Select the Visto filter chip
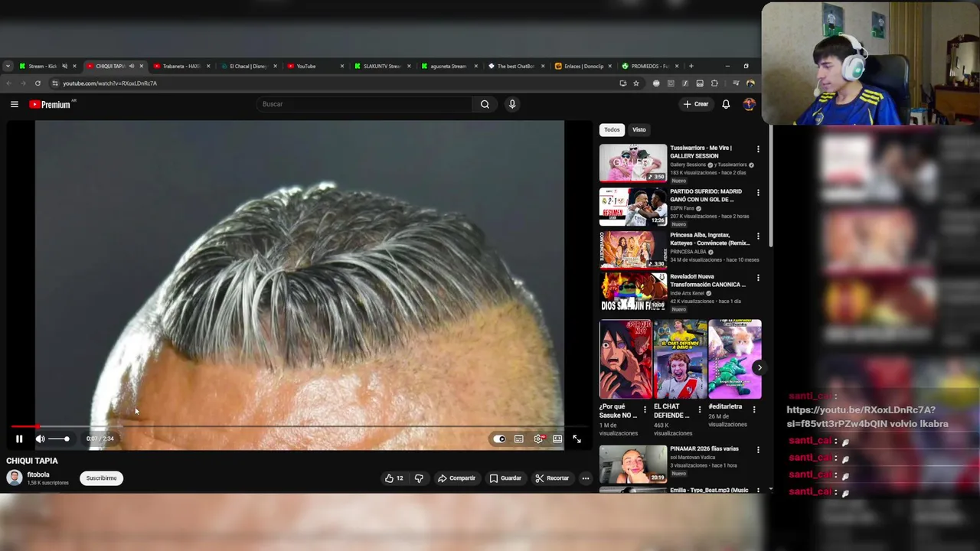Screen dimensions: 980x551 click(639, 129)
